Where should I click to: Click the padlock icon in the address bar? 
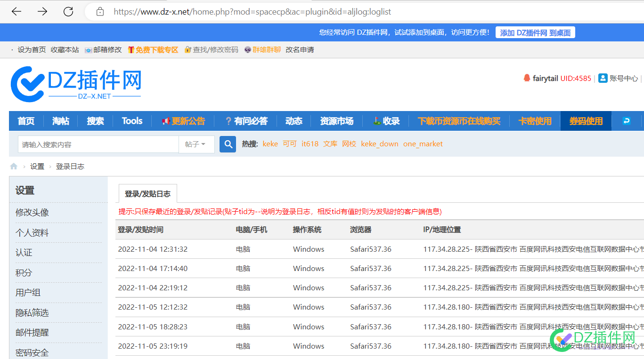point(100,12)
